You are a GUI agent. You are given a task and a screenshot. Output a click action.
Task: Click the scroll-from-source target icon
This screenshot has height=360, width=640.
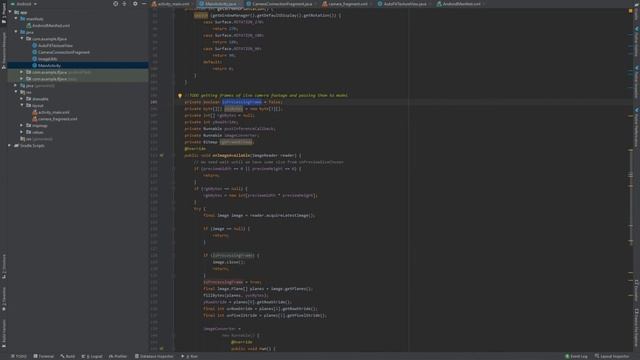[x=116, y=4]
